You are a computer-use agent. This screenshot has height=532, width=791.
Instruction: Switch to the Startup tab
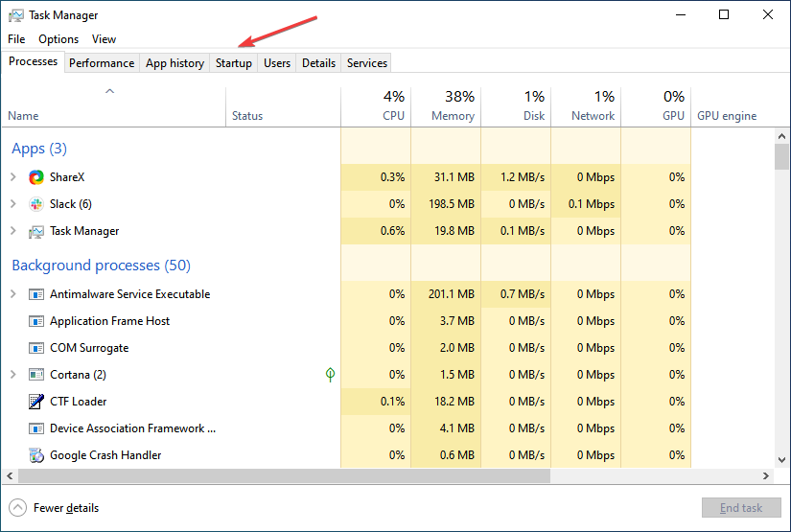[x=234, y=63]
